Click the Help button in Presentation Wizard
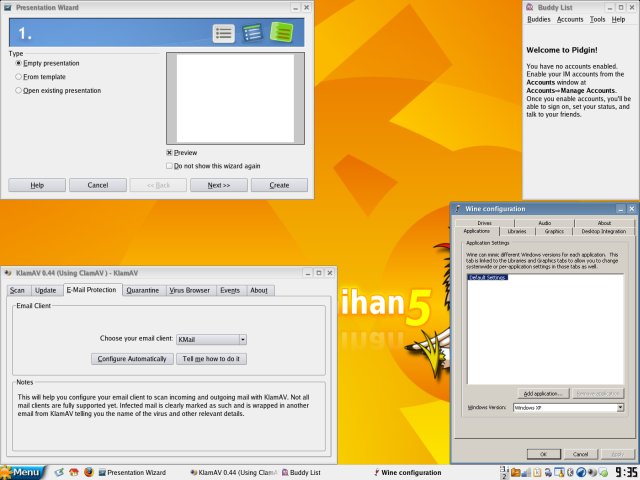The height and width of the screenshot is (480, 640). coord(37,185)
